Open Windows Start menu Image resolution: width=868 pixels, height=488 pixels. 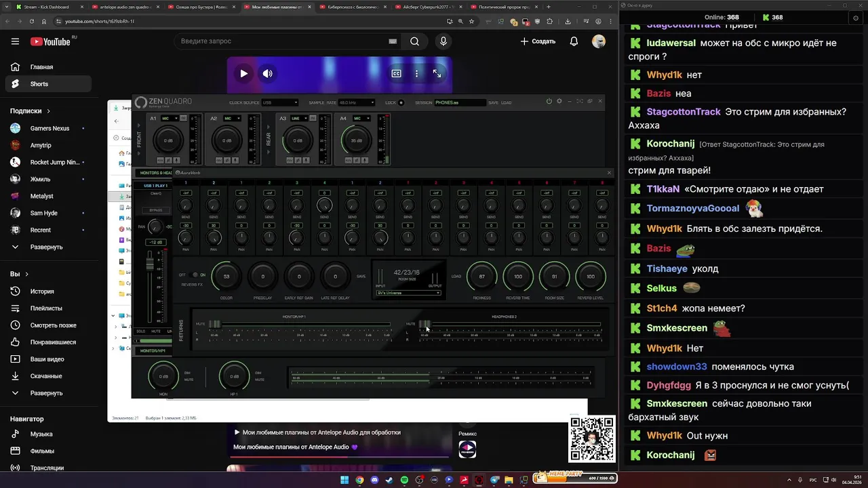pyautogui.click(x=344, y=480)
